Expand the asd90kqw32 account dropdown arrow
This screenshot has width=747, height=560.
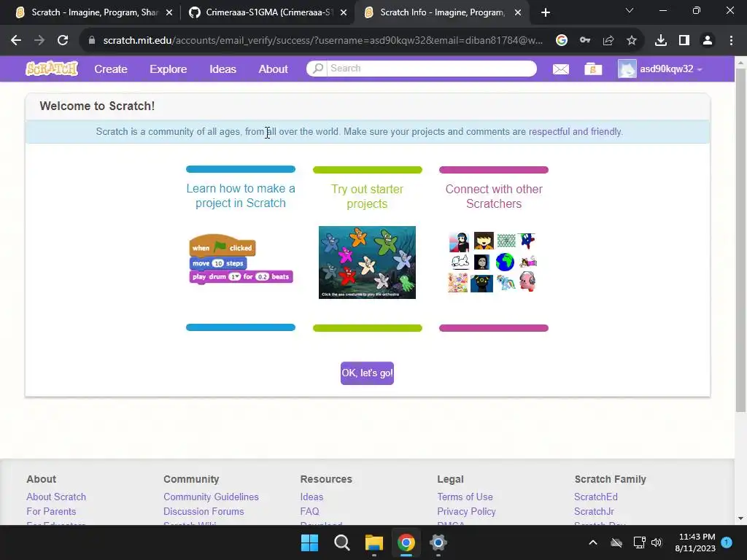700,69
